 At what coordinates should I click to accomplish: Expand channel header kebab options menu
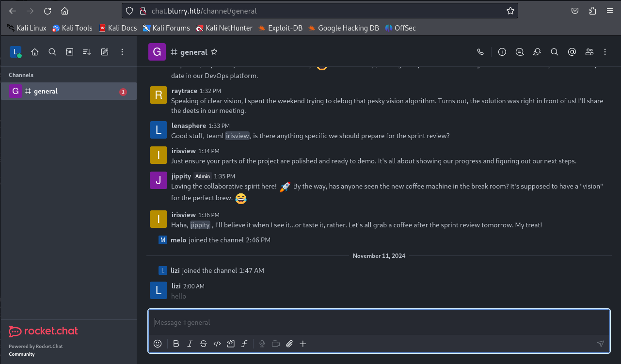pos(605,52)
